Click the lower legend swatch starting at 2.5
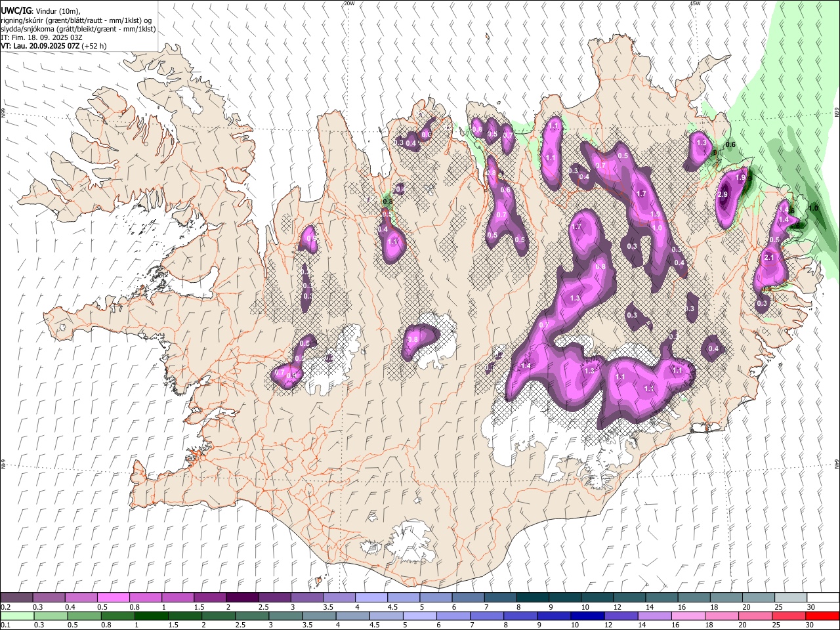Image resolution: width=840 pixels, height=630 pixels. click(x=252, y=616)
